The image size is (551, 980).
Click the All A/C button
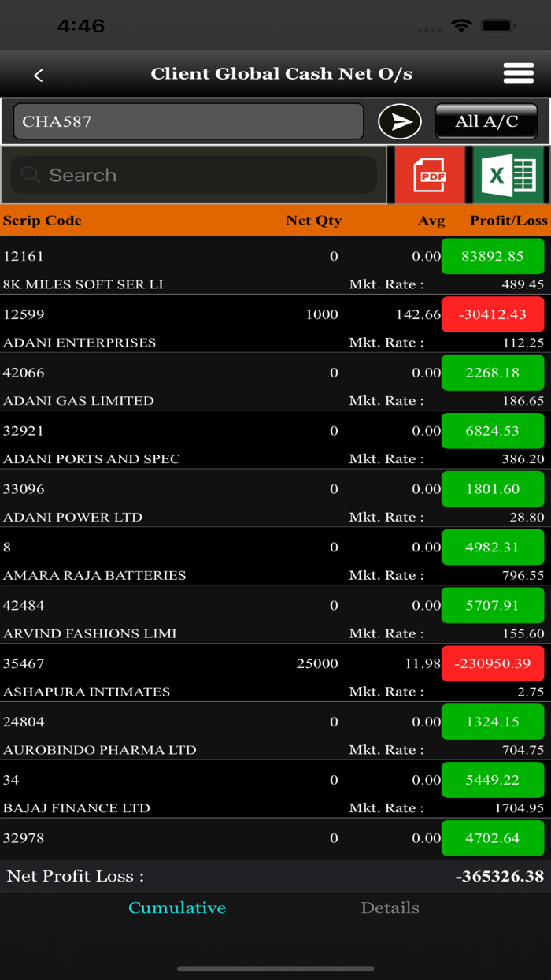click(486, 121)
